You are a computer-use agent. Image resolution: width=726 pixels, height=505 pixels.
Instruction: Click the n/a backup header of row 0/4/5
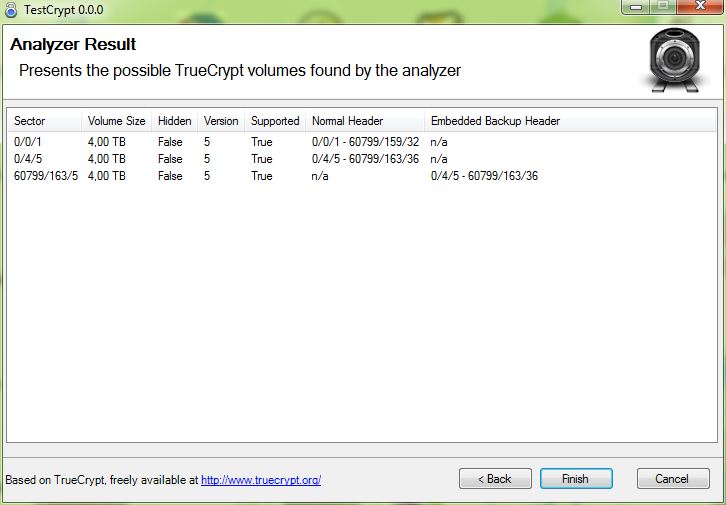coord(439,159)
